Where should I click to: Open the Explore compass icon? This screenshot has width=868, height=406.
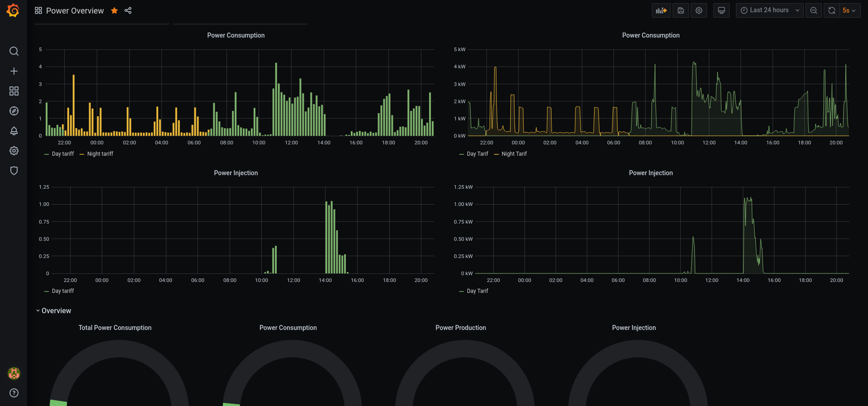pyautogui.click(x=14, y=111)
